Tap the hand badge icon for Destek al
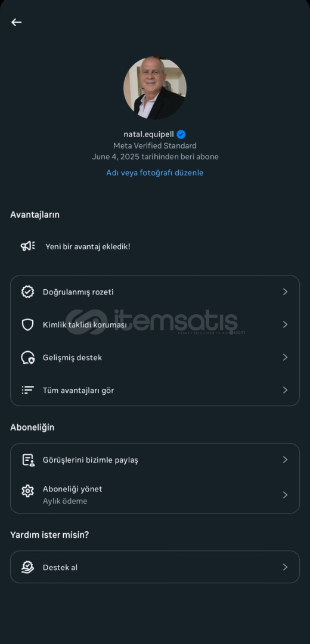 [27, 567]
